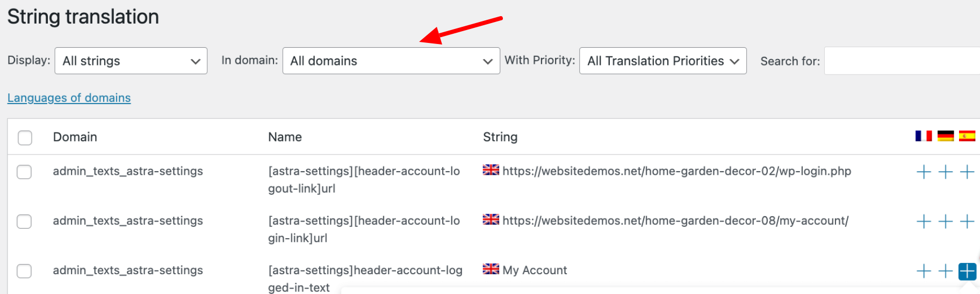Check the header-account-logout-link row checkbox
Screen dimensions: 980x294
[24, 172]
